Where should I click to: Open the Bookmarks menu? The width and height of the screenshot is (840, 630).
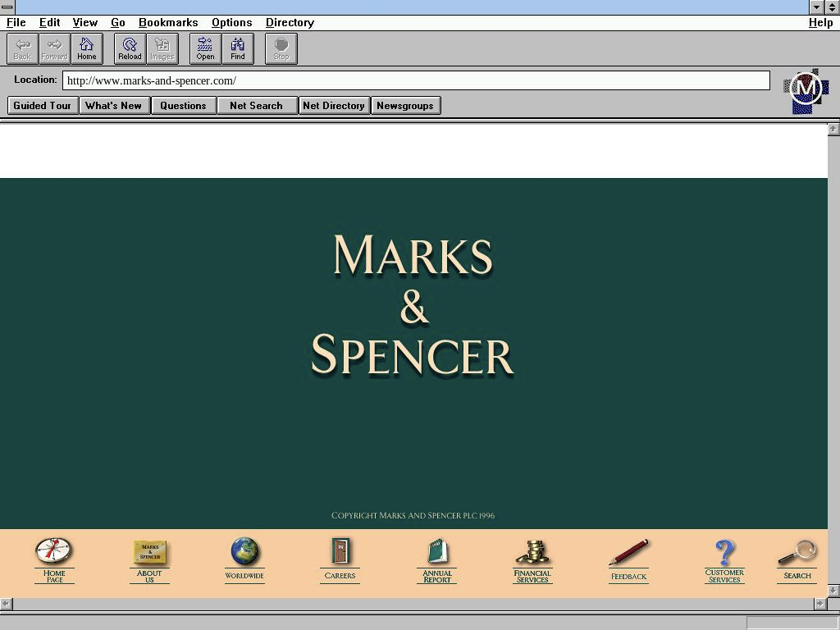(x=168, y=22)
